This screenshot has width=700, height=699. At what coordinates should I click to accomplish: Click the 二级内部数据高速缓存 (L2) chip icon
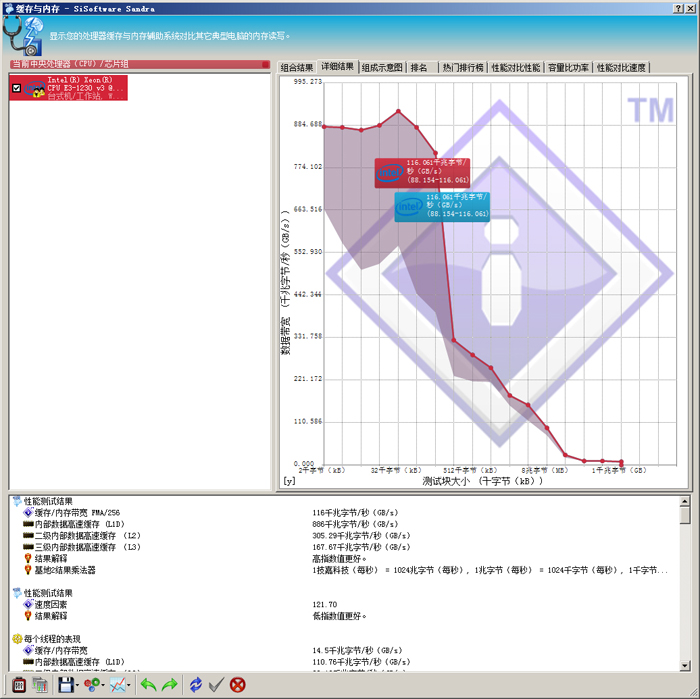(28, 535)
